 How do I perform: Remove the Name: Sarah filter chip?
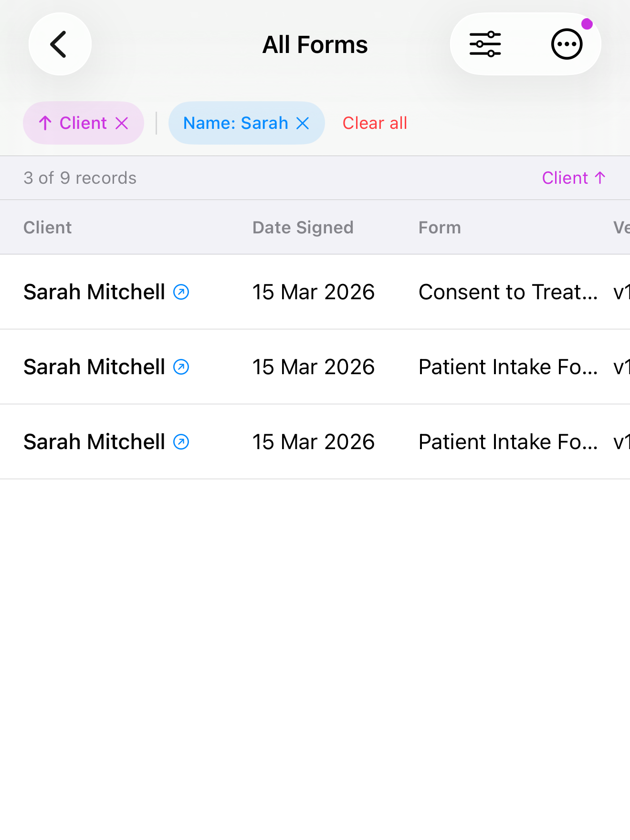pos(303,124)
